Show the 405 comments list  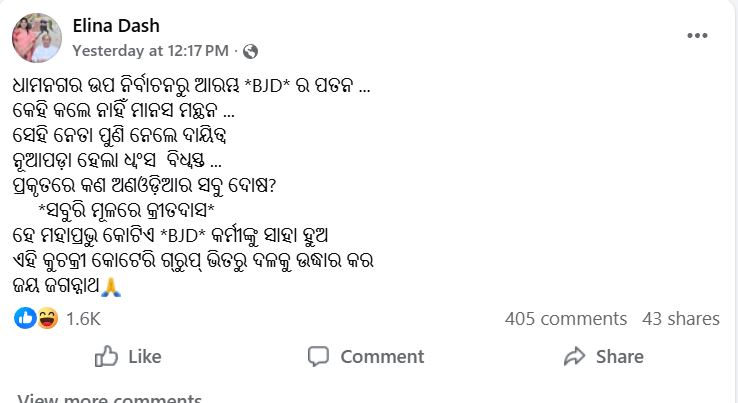565,319
